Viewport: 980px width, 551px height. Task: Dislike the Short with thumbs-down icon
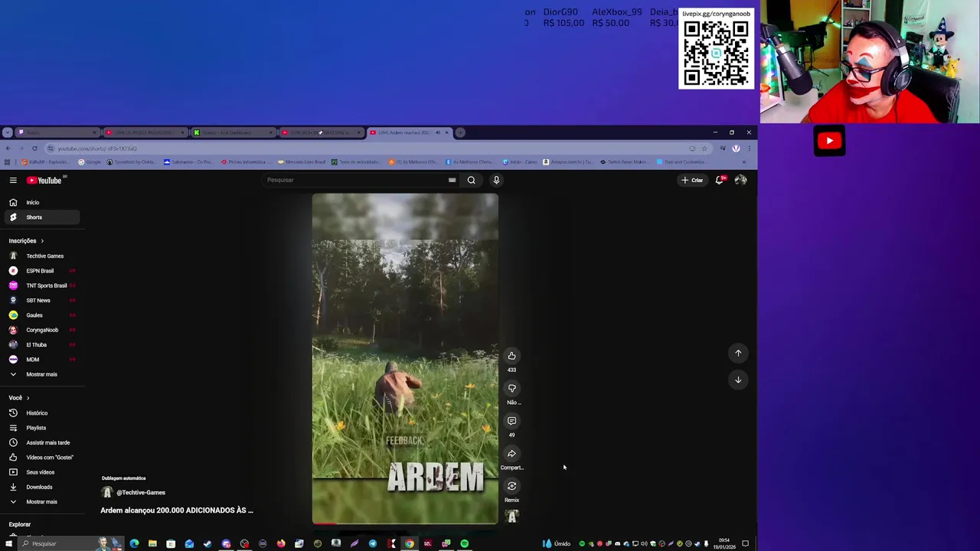coord(511,388)
